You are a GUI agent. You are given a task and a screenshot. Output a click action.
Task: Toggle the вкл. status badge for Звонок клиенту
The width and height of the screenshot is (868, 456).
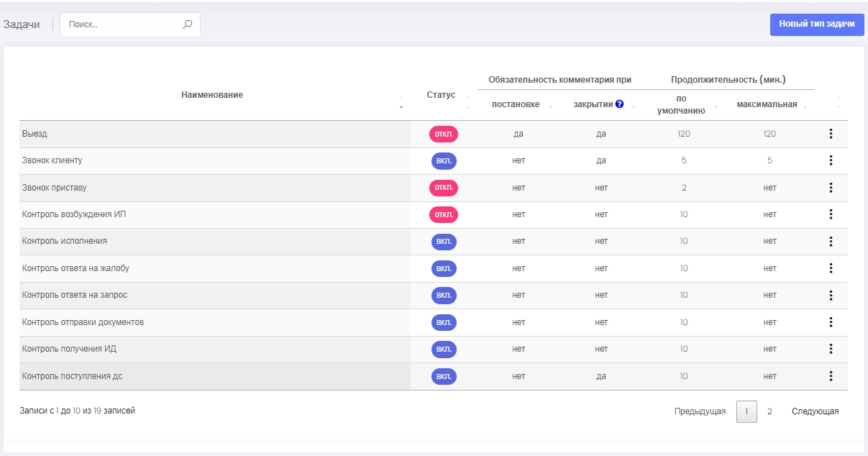[444, 161]
